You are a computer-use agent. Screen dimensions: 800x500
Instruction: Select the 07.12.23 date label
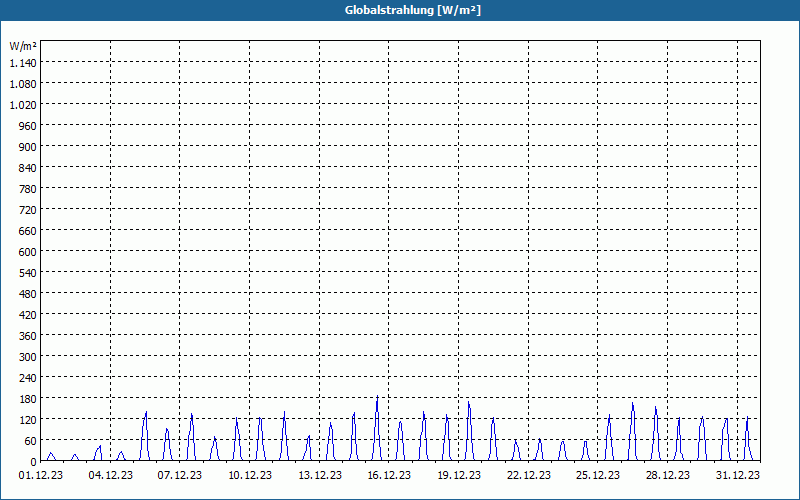[x=180, y=475]
